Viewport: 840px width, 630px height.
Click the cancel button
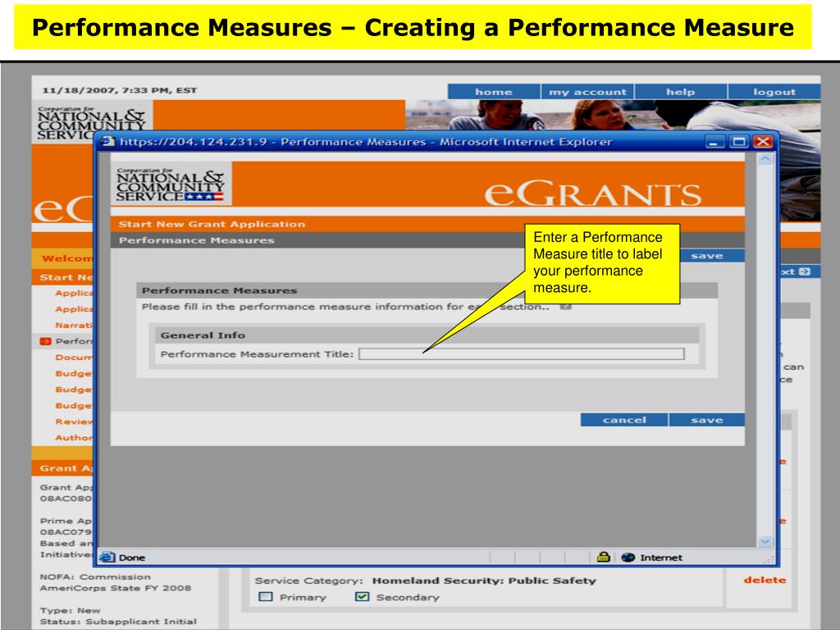point(624,420)
